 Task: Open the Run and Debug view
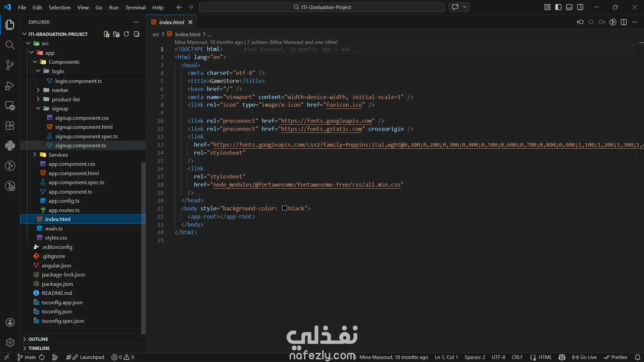click(x=10, y=86)
